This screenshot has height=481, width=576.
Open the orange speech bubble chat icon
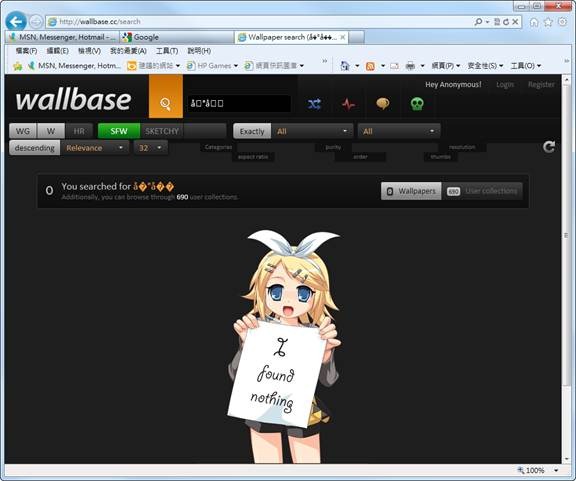[383, 104]
